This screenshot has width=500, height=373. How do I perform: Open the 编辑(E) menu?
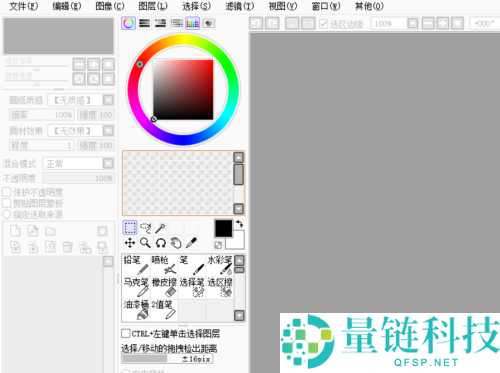click(x=67, y=6)
